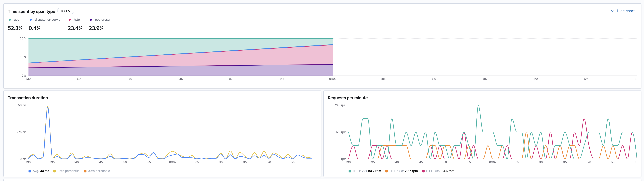Click the 240 rpm peak of HTTP 2xx

478,106
